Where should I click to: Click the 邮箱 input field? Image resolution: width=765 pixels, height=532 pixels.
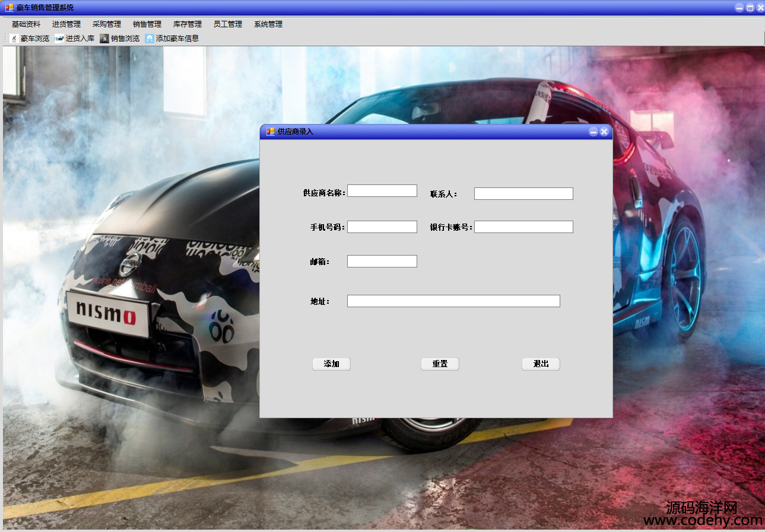pyautogui.click(x=382, y=262)
